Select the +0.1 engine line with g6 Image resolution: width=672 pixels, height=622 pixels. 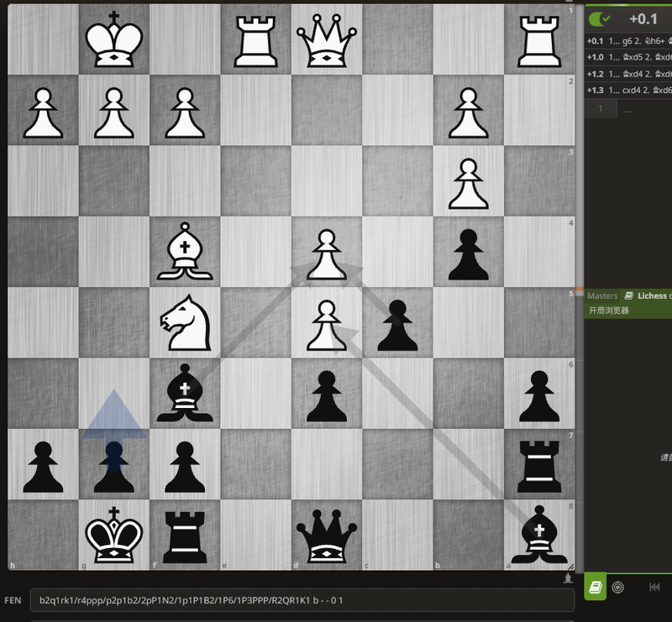tap(628, 41)
